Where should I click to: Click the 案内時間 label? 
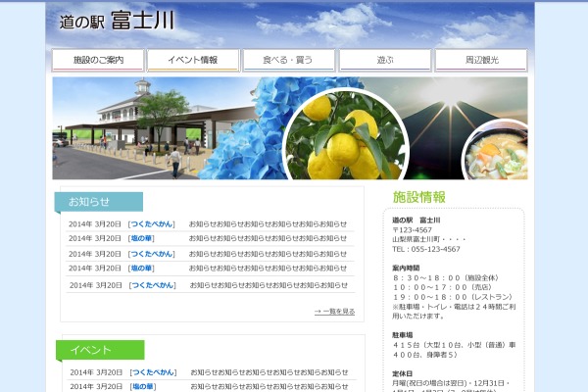pyautogui.click(x=406, y=269)
